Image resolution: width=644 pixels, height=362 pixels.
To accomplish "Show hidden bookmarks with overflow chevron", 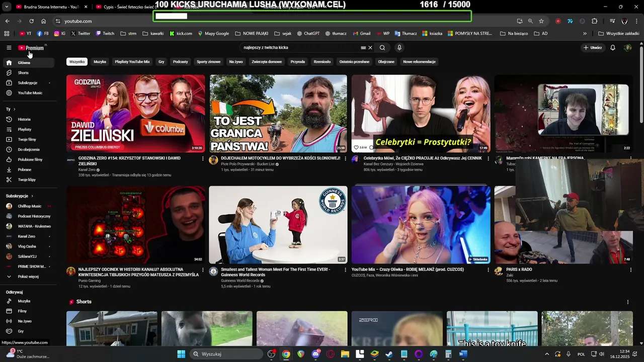I will 585,34.
